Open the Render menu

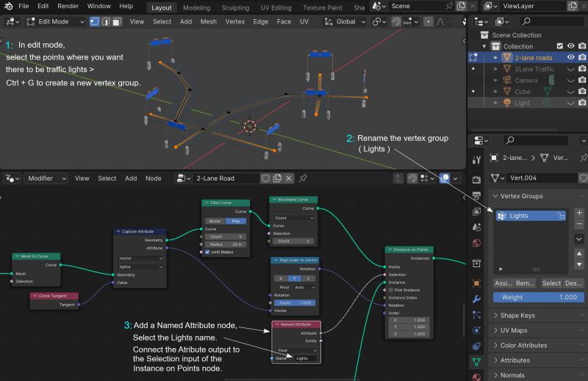[68, 6]
